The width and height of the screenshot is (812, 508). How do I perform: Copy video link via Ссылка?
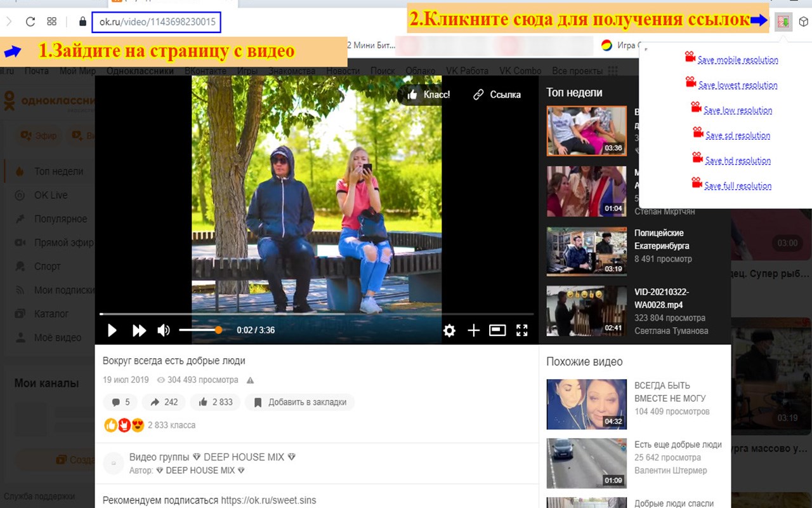[497, 95]
